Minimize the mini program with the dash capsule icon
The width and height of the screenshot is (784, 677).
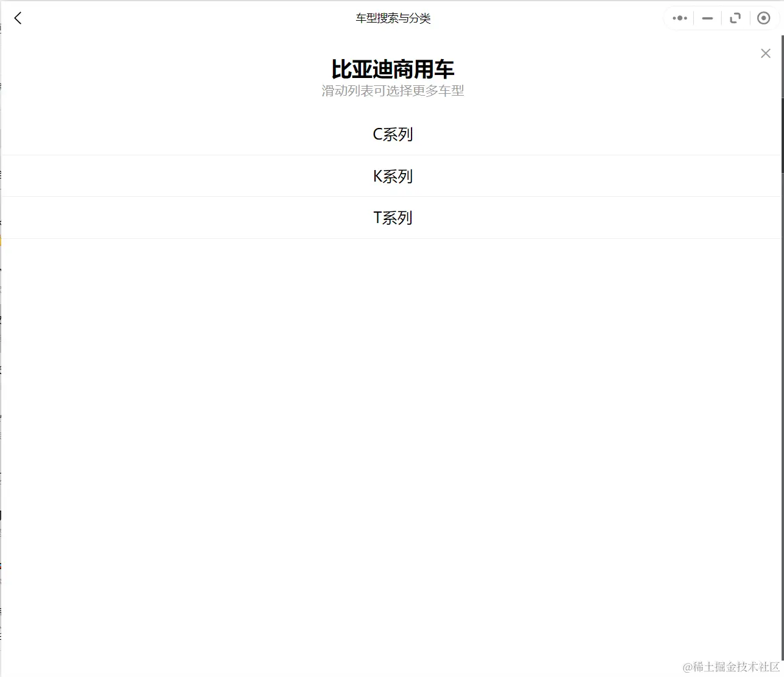point(707,18)
